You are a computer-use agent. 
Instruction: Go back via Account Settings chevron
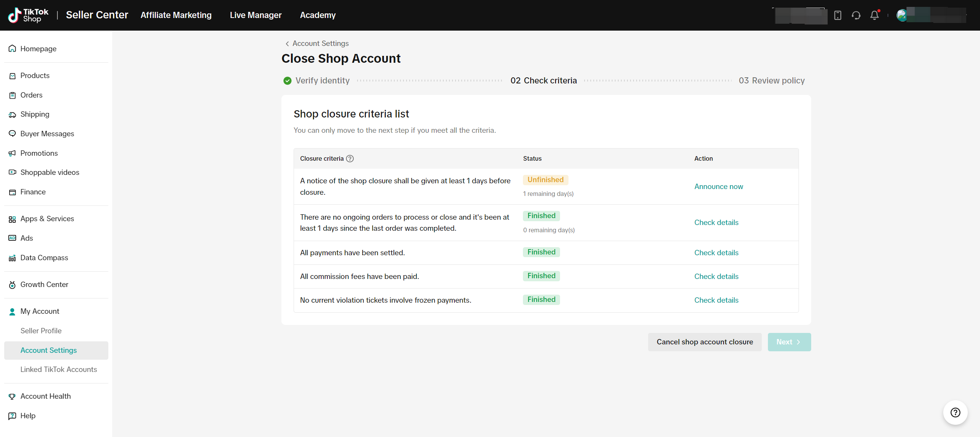tap(287, 44)
